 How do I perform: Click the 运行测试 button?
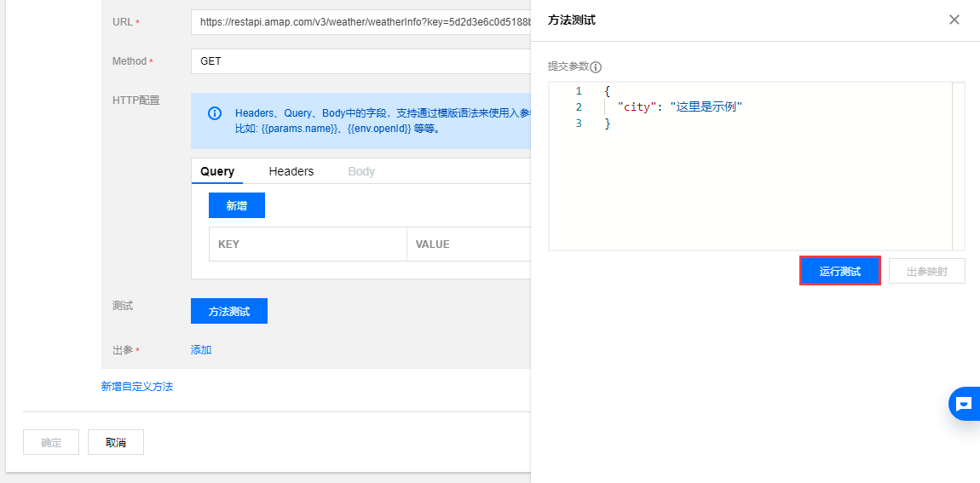[840, 271]
